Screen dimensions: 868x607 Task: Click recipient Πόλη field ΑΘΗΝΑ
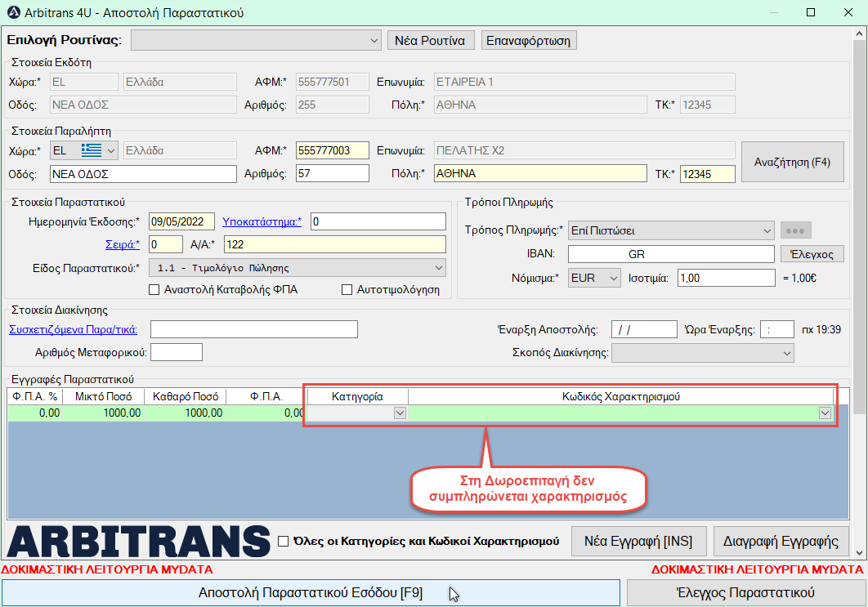539,174
